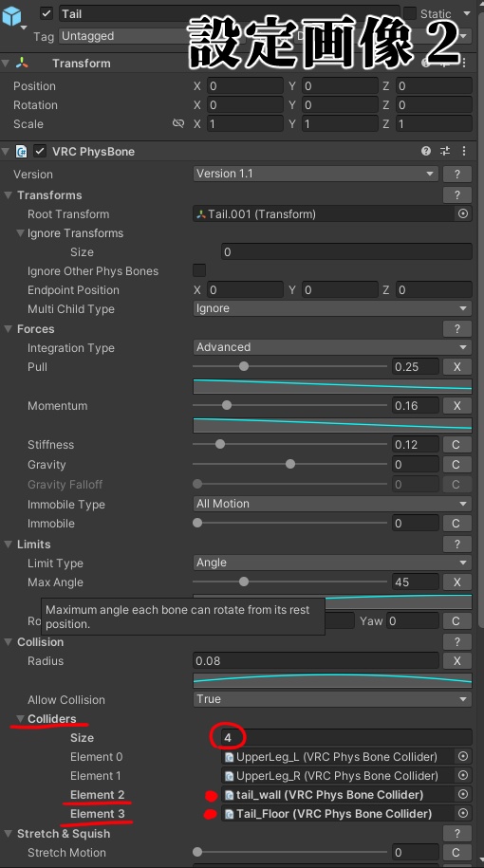The height and width of the screenshot is (868, 484).
Task: Edit the Pull curve graph
Action: (x=332, y=386)
